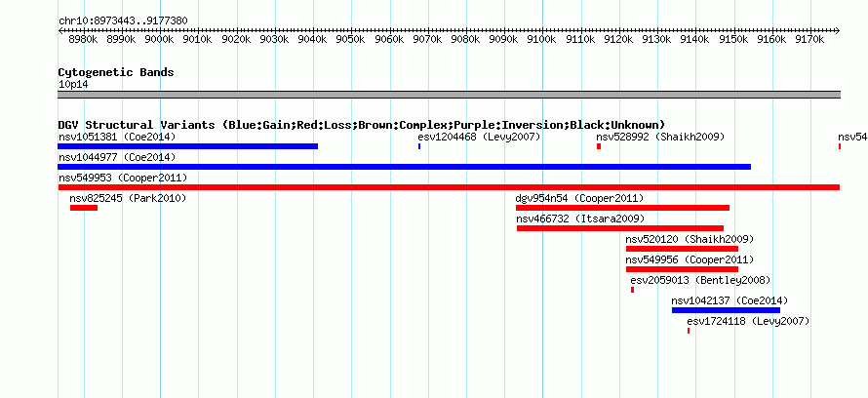This screenshot has height=398, width=868.
Task: Click the nsv1042137 (Coe2014) label
Action: [730, 300]
